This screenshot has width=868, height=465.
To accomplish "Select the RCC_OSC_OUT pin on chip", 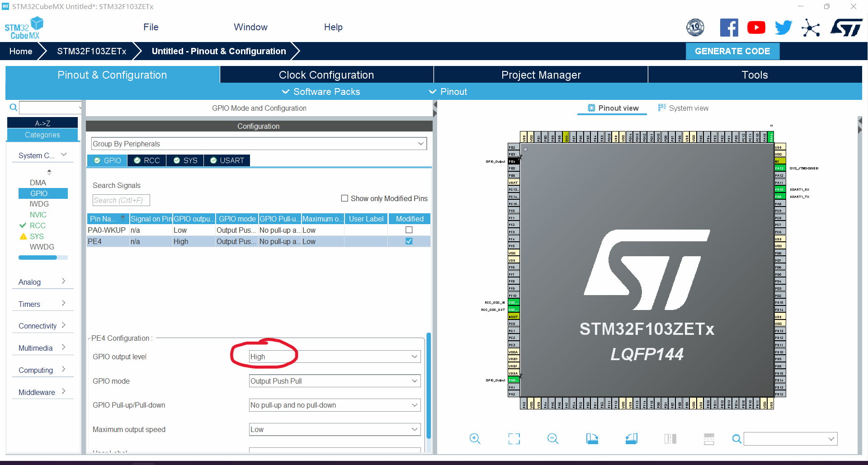I will coord(514,310).
